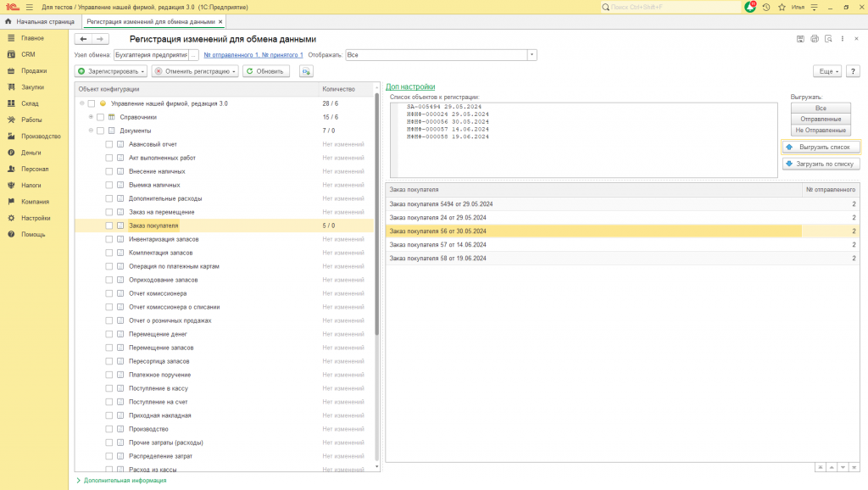Image resolution: width=868 pixels, height=490 pixels.
Task: Open CRM section in sidebar
Action: [28, 54]
